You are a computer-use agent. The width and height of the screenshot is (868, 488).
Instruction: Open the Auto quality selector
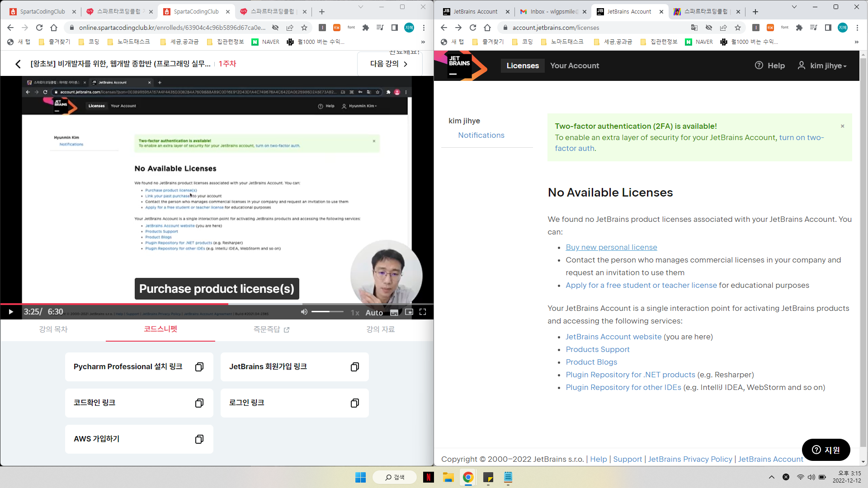coord(374,313)
